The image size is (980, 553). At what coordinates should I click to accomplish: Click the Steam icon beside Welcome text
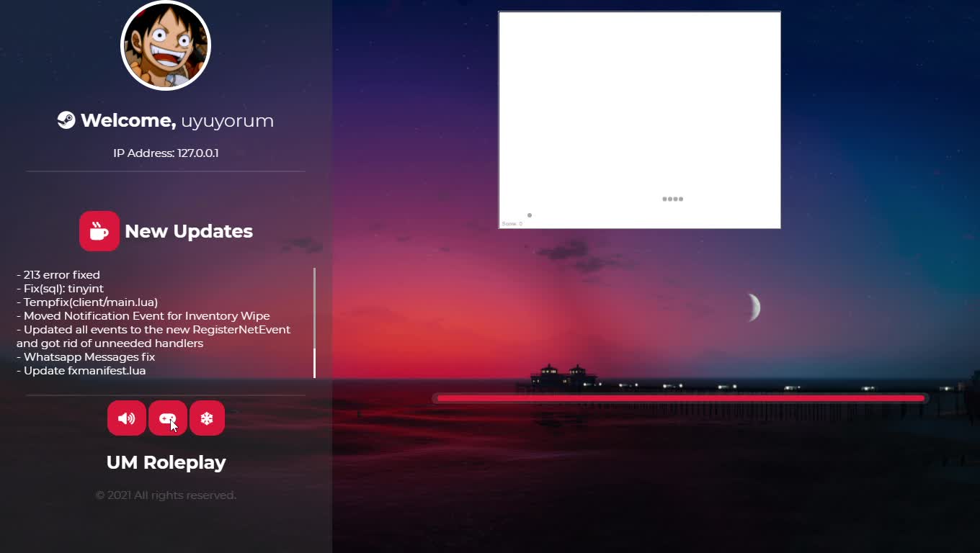tap(66, 120)
